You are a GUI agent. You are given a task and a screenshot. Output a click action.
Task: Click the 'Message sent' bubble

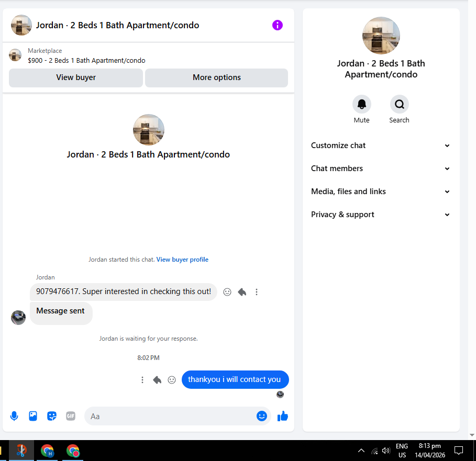[x=61, y=313]
